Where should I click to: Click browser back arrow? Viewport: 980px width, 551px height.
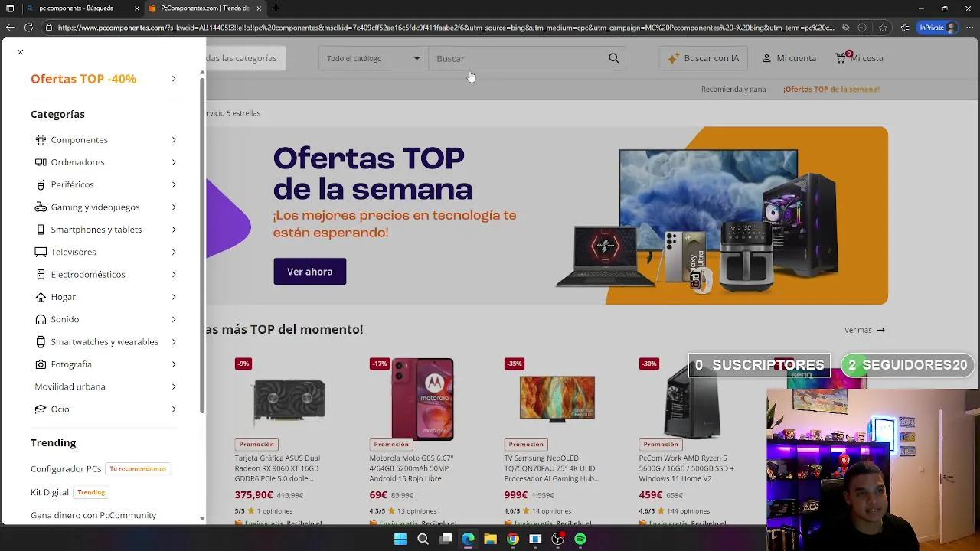[9, 28]
